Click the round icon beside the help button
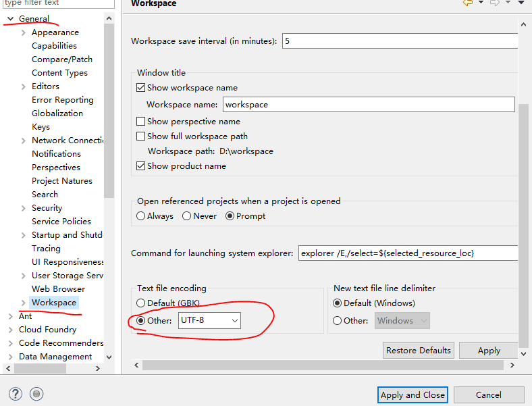The height and width of the screenshot is (406, 532). click(x=36, y=394)
